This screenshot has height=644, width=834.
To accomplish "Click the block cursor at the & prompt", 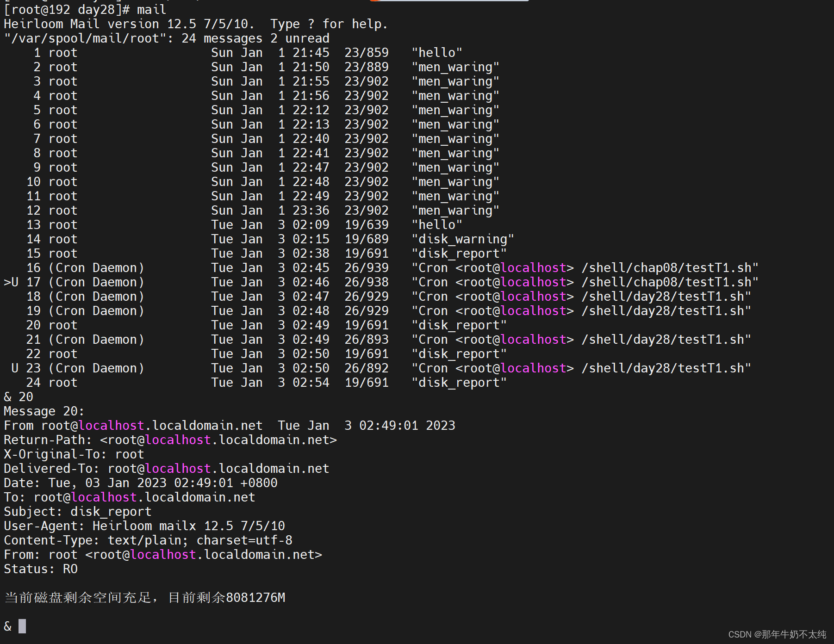I will (22, 626).
